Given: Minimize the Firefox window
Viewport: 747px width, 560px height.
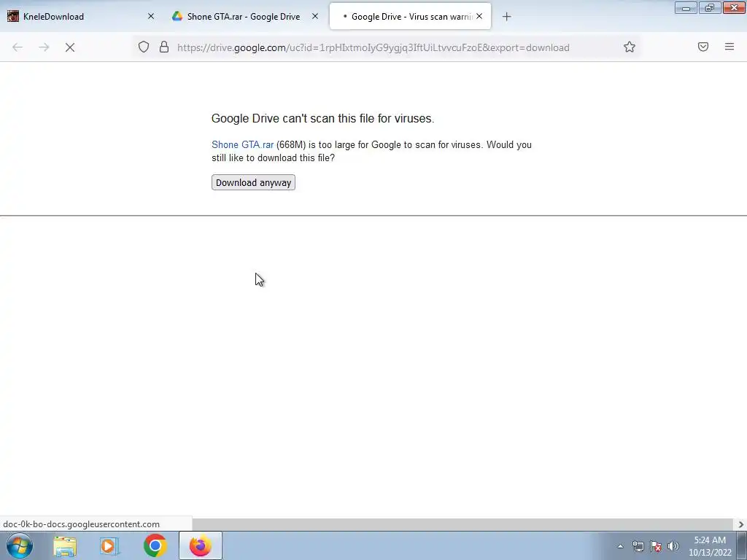Looking at the screenshot, I should pos(686,7).
